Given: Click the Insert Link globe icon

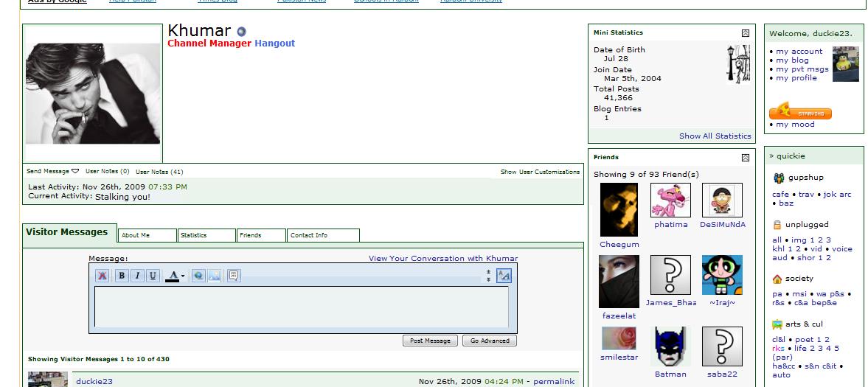Looking at the screenshot, I should pyautogui.click(x=198, y=276).
